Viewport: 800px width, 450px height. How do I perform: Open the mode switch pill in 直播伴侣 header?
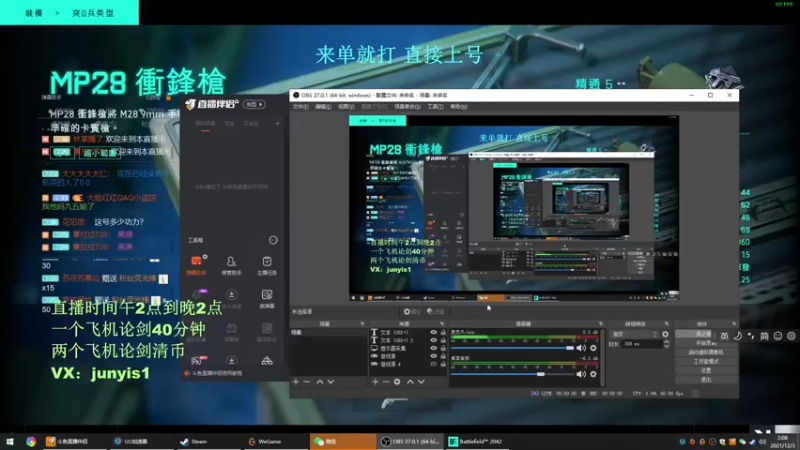[x=254, y=104]
